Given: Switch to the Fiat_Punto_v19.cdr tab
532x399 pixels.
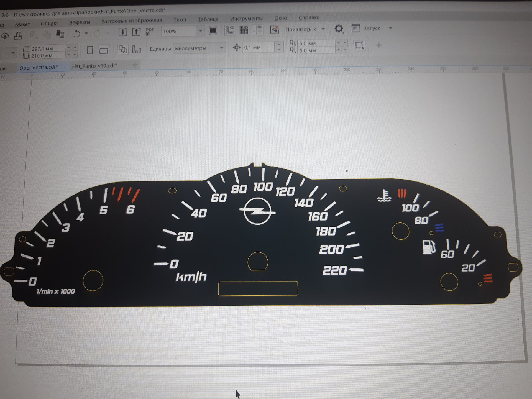Looking at the screenshot, I should coord(94,66).
